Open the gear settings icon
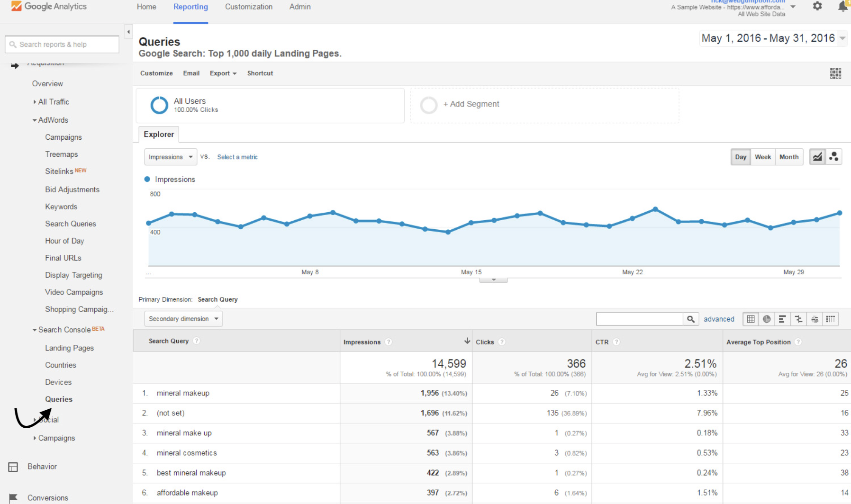Screen dimensions: 851x504 click(x=817, y=6)
